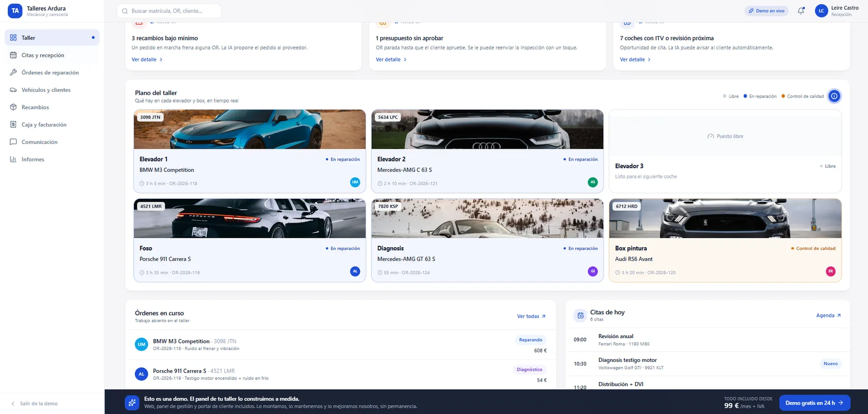Click the Órdenes de reparación wrench icon
The image size is (868, 414).
(x=13, y=72)
